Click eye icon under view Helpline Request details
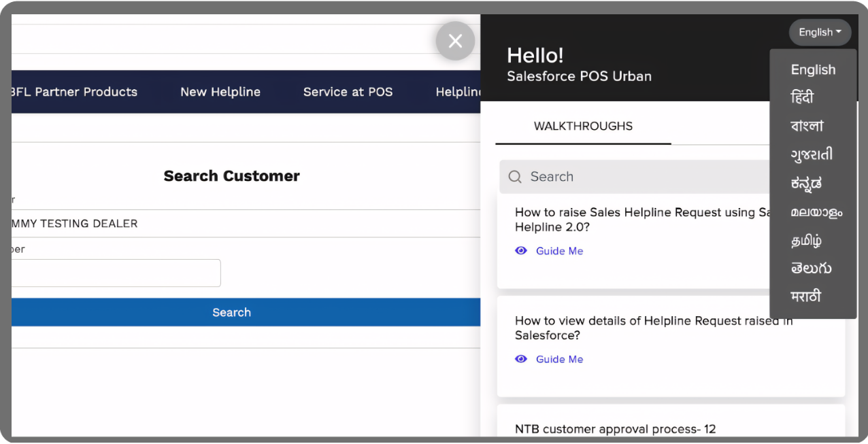The height and width of the screenshot is (444, 868). (x=521, y=359)
